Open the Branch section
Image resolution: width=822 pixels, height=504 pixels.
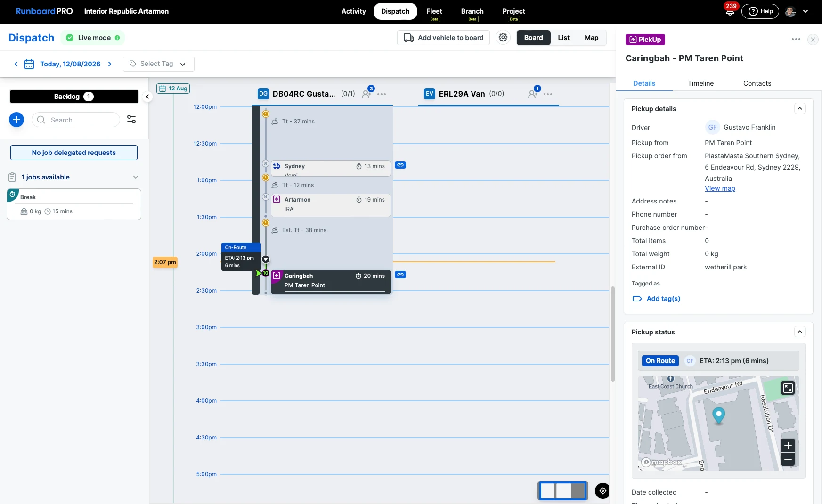pos(472,11)
